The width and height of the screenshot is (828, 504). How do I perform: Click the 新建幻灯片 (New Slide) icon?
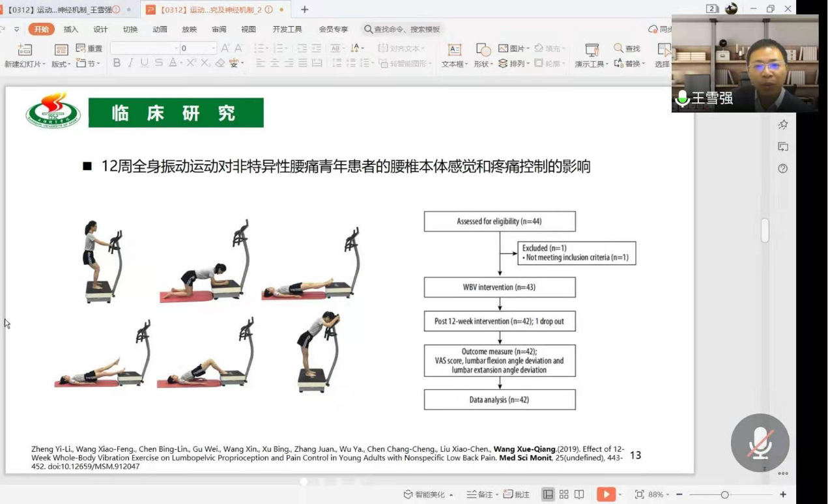[25, 50]
